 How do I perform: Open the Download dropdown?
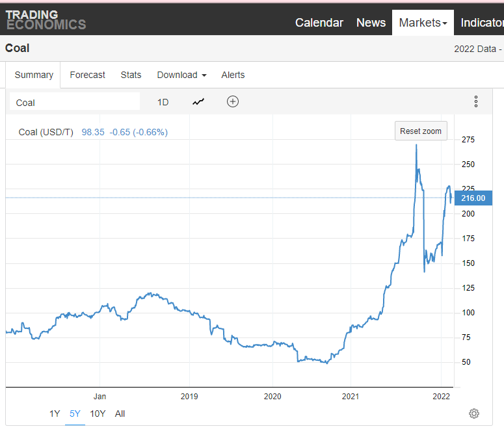[x=181, y=75]
